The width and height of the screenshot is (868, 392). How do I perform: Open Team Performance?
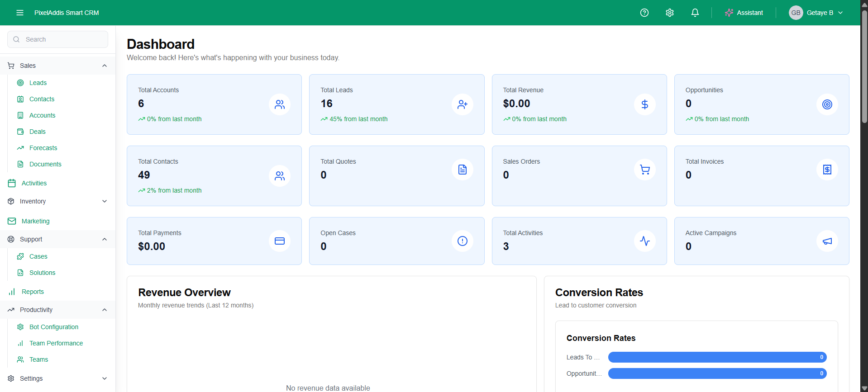click(x=56, y=343)
